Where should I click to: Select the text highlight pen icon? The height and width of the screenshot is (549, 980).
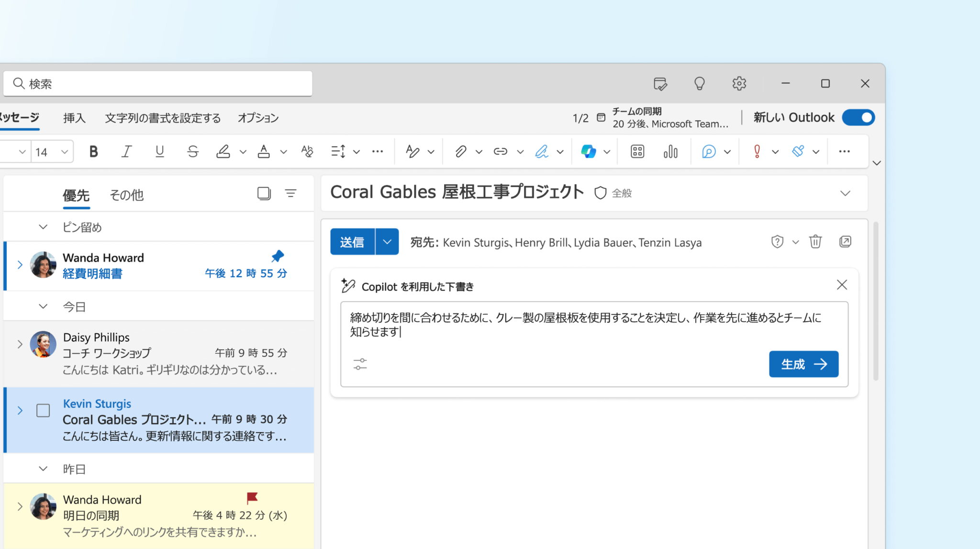(223, 152)
